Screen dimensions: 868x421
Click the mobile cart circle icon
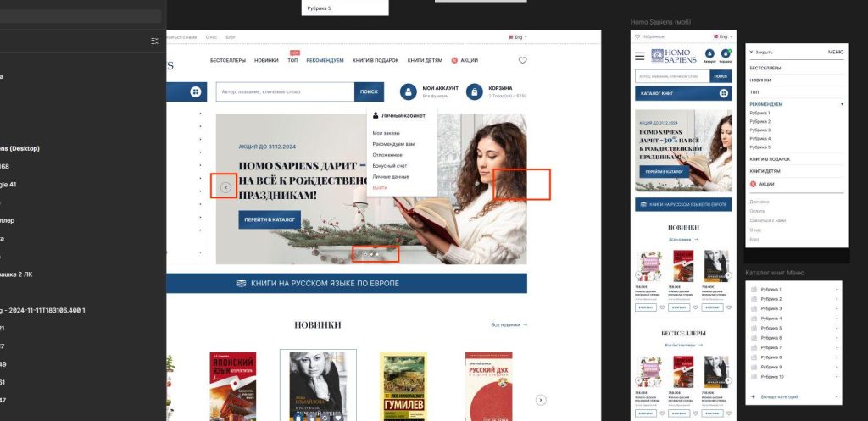(726, 53)
